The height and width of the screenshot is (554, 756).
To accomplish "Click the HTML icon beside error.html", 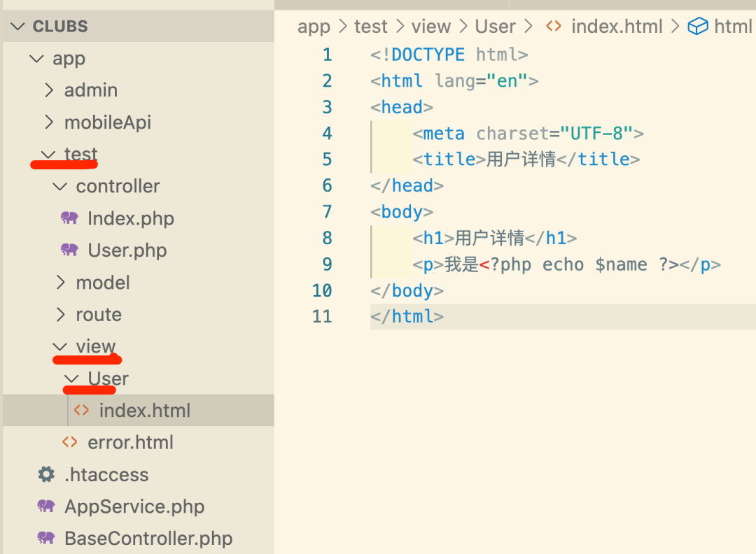I will tap(69, 442).
